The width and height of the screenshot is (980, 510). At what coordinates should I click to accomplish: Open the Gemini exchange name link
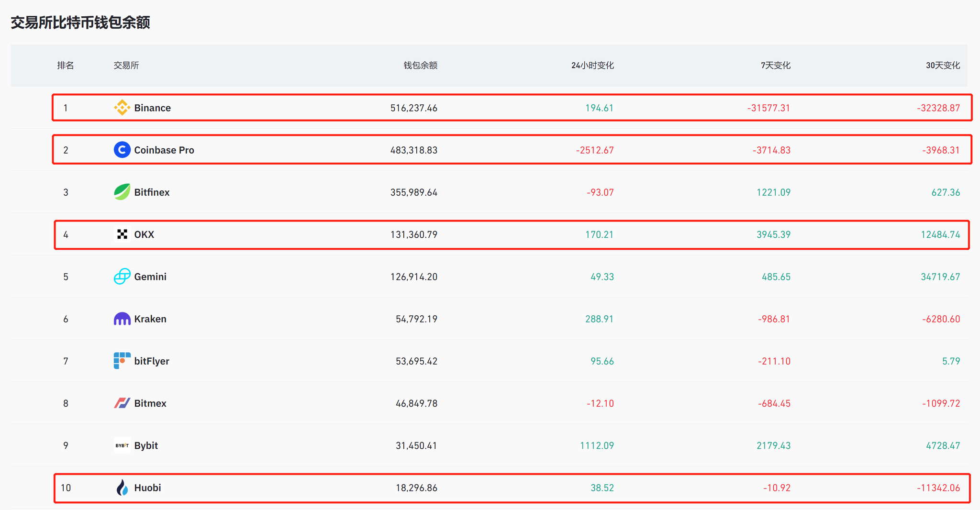click(150, 277)
